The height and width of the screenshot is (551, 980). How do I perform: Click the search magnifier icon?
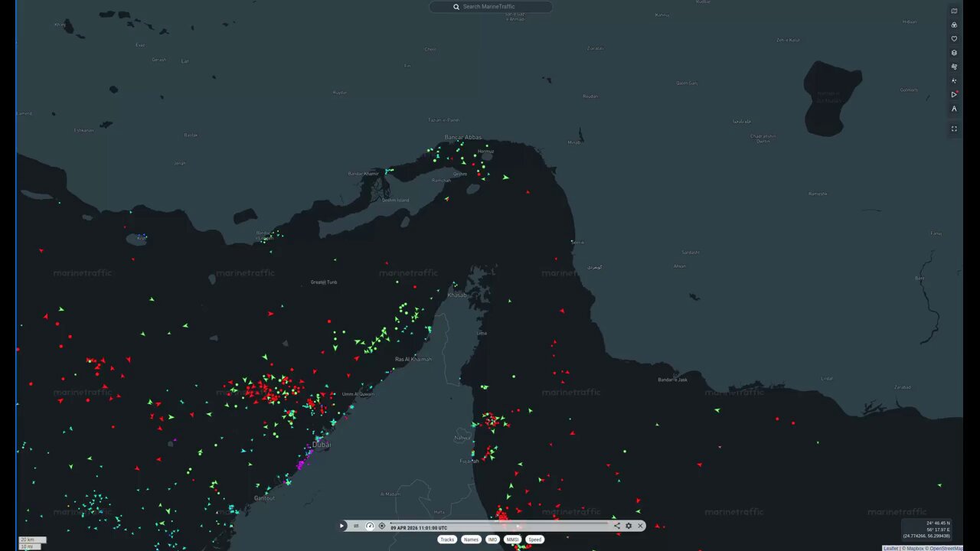[x=456, y=7]
